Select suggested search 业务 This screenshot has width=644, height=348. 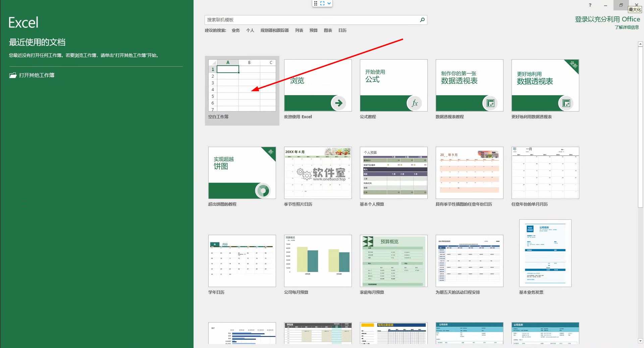(x=236, y=30)
